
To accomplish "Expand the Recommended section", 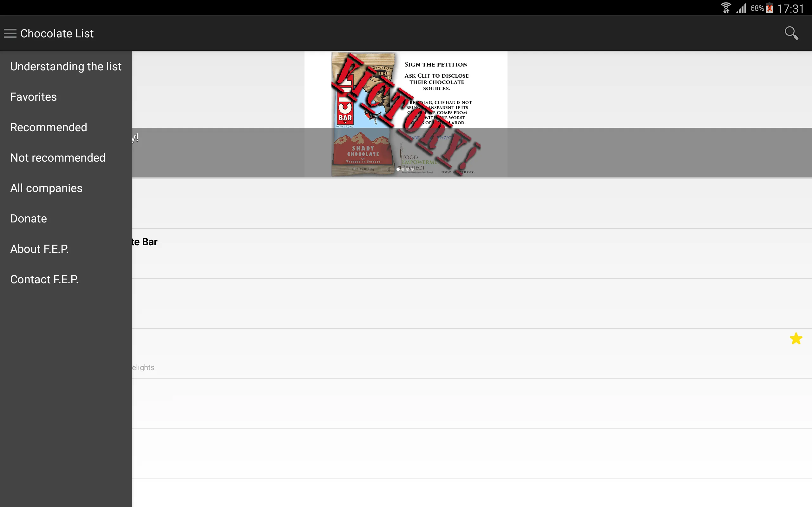I will pos(49,127).
